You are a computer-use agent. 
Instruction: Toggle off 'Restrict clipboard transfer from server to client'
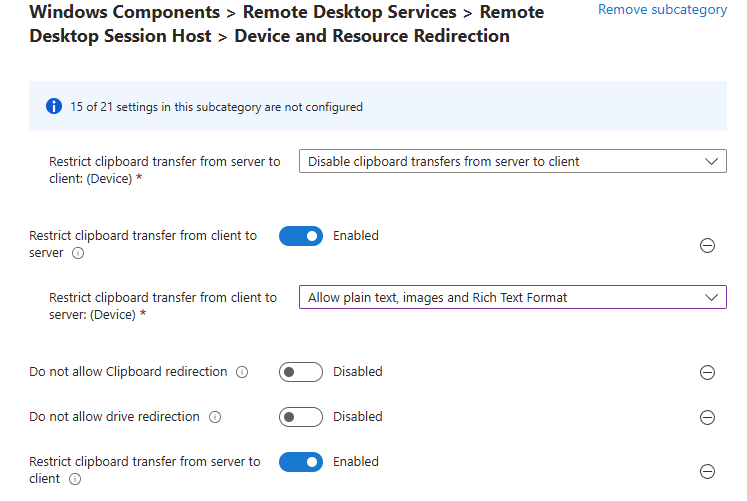click(301, 462)
